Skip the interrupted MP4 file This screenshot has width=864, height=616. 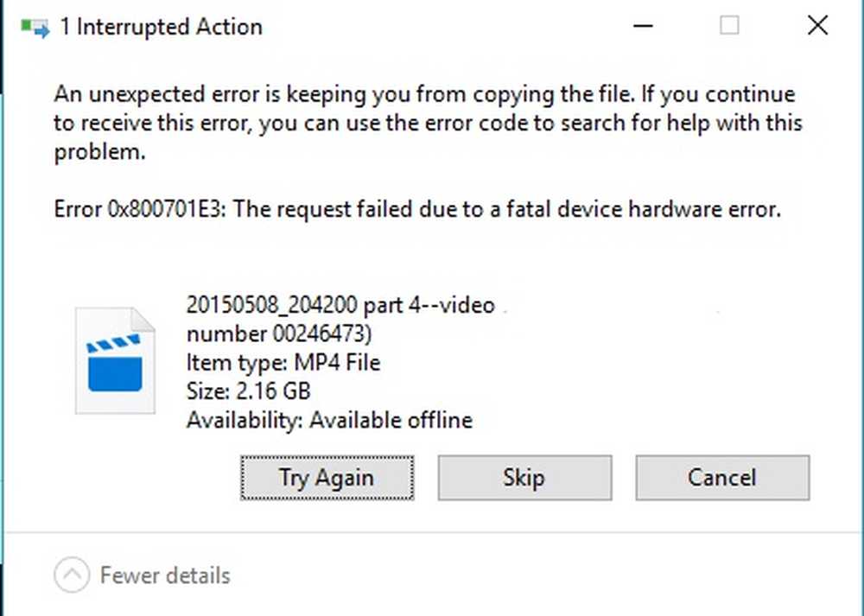pyautogui.click(x=524, y=478)
